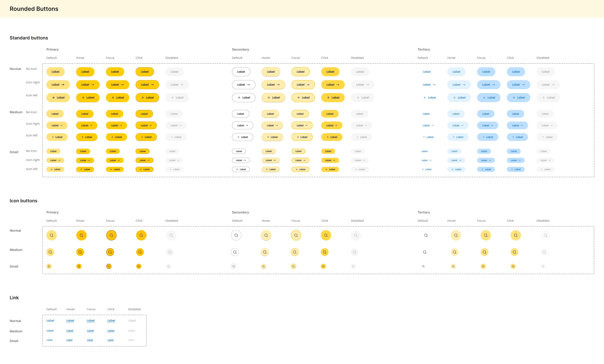Click the Secondary Click-state Small search icon button
This screenshot has height=364, width=604.
tap(323, 266)
